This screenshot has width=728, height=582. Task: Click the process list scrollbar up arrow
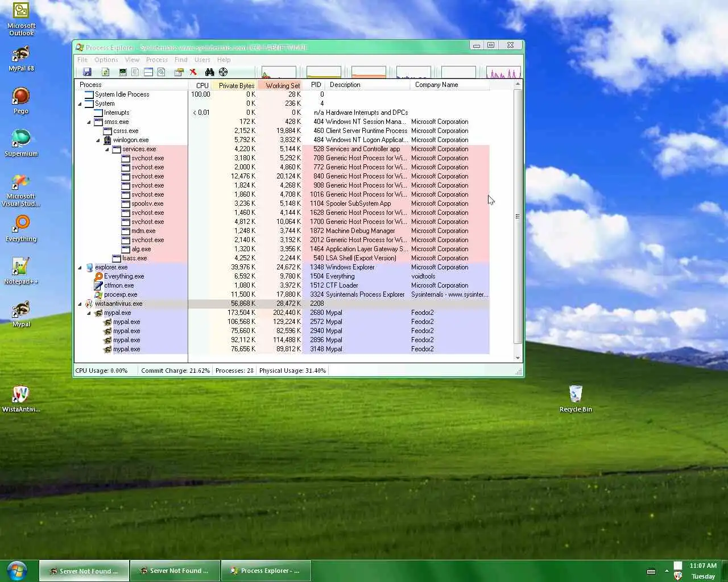518,84
